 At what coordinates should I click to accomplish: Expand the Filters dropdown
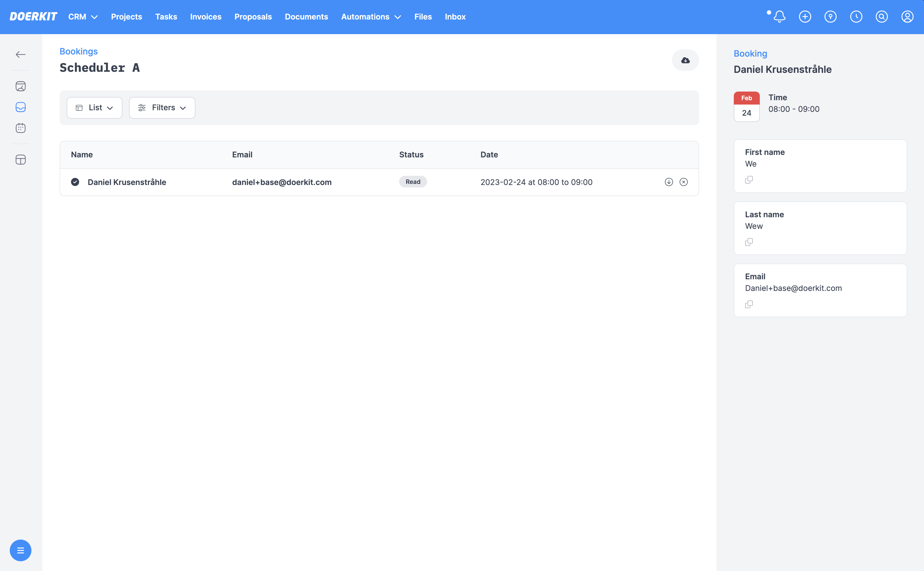click(162, 108)
